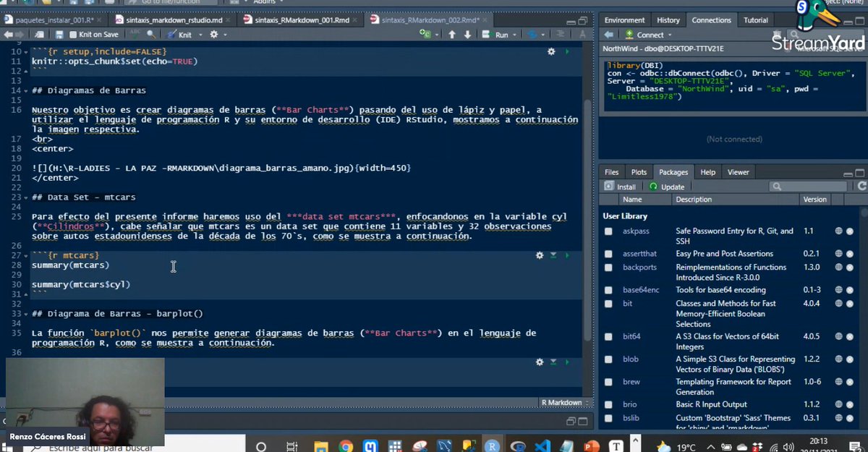The height and width of the screenshot is (452, 868).
Task: Remove the blob package with x icon
Action: tap(850, 359)
